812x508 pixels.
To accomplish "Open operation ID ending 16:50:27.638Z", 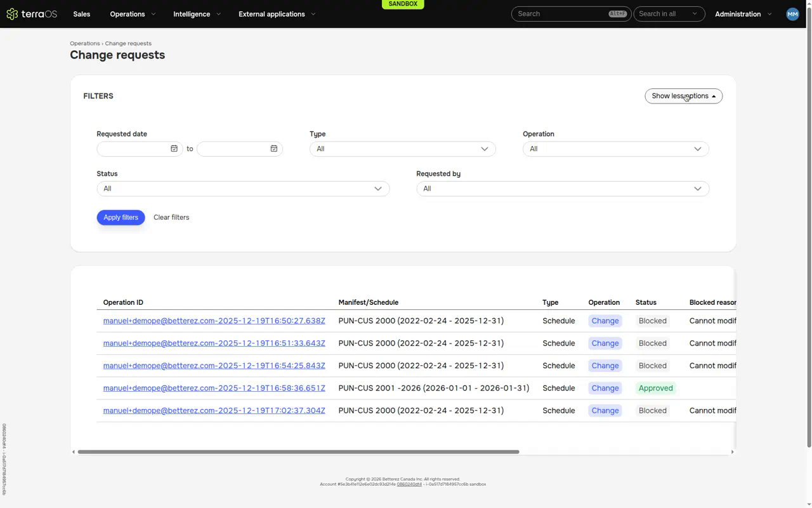I will point(214,321).
